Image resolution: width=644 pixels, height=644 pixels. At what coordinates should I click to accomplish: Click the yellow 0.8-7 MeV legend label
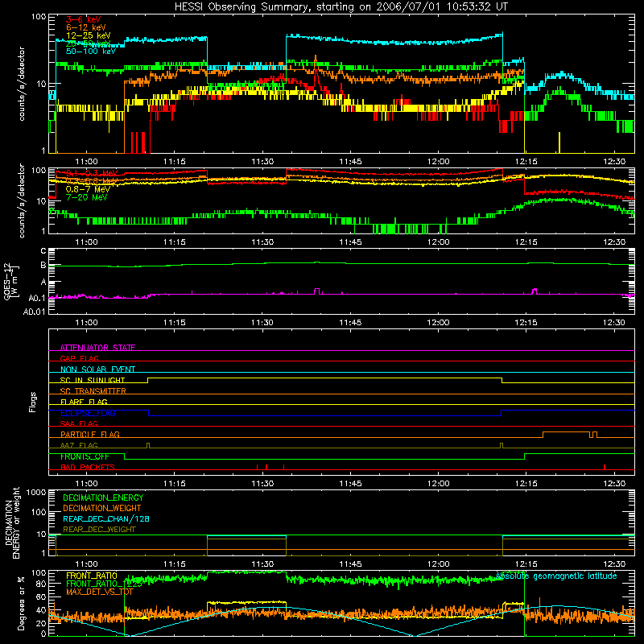pyautogui.click(x=88, y=189)
